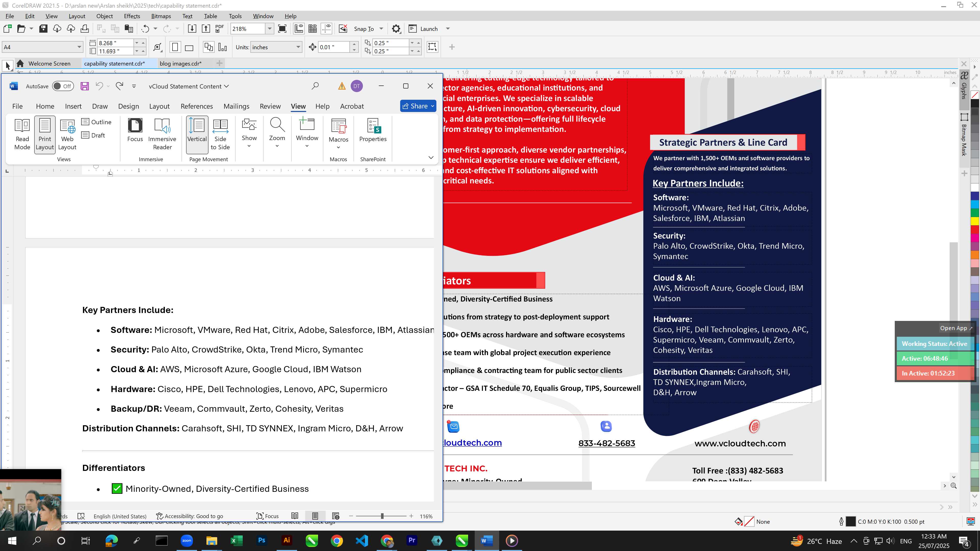Click CorelDRAW Print icon
980x551 pixels.
pyautogui.click(x=85, y=29)
